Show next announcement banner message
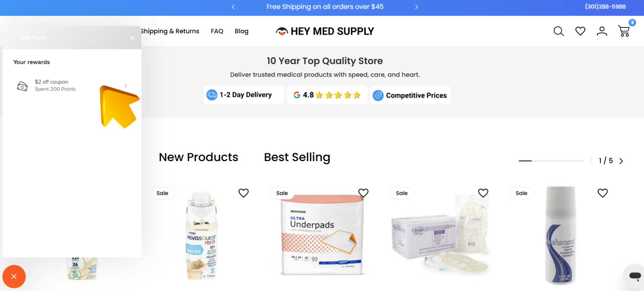Screen dimensions: 644x291 pos(416,7)
